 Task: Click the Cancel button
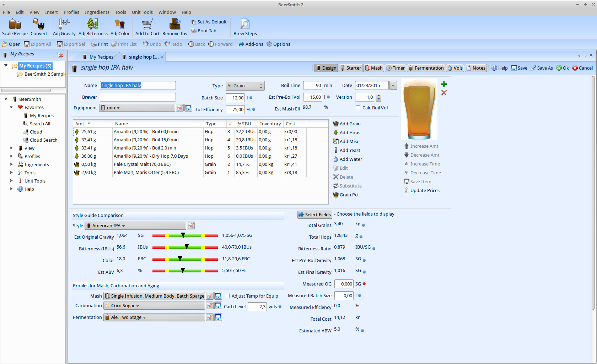click(582, 68)
